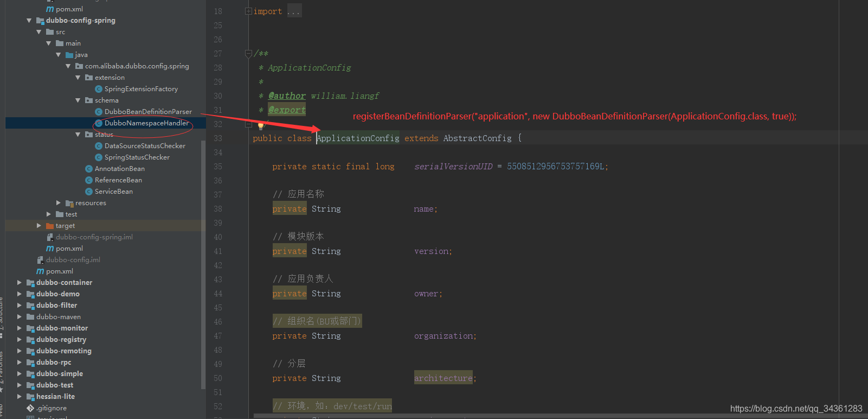868x419 pixels.
Task: Select ServiceBean file in tree
Action: 114,192
